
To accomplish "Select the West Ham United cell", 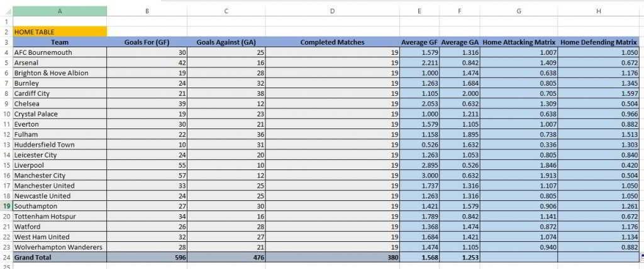I will pos(60,237).
